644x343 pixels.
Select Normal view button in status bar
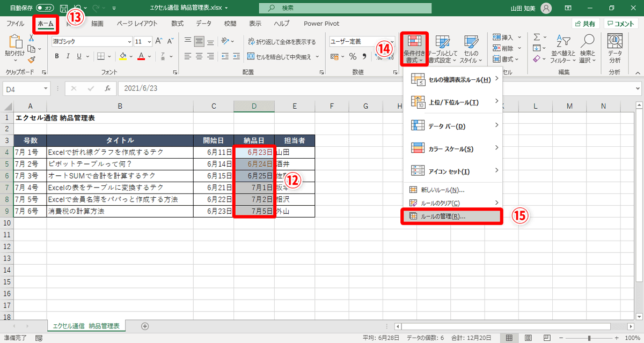[x=509, y=338]
